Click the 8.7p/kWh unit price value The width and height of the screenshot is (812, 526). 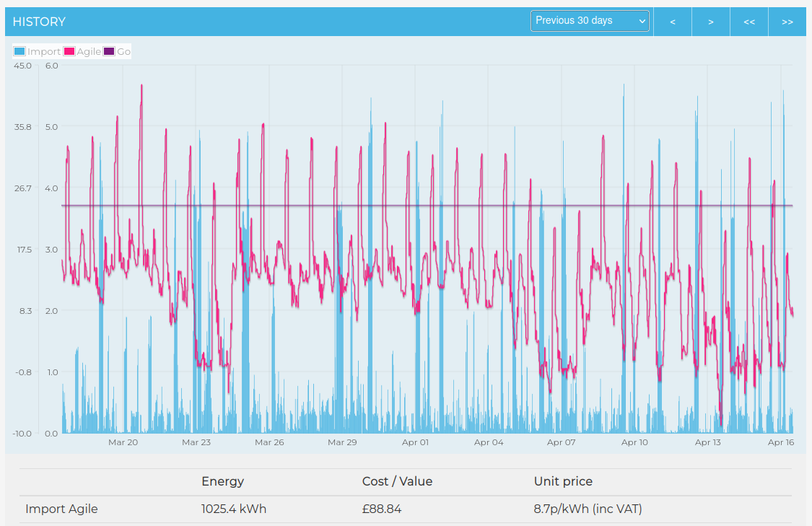[588, 509]
